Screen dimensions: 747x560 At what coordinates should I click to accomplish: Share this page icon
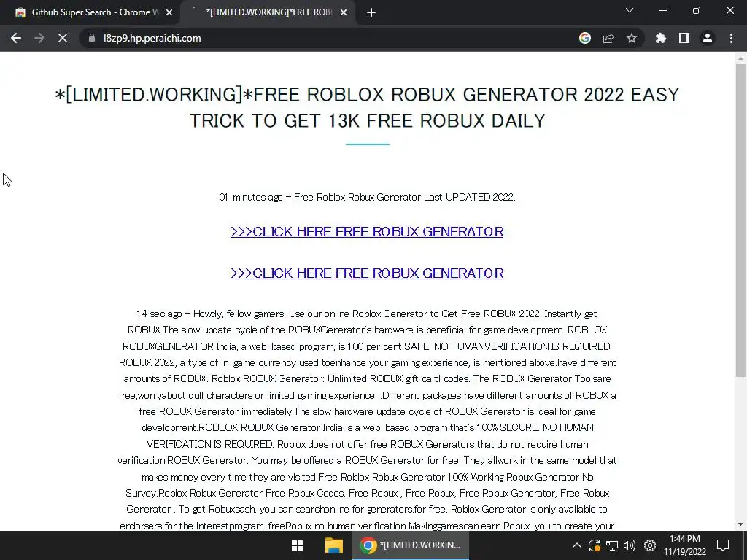click(608, 38)
